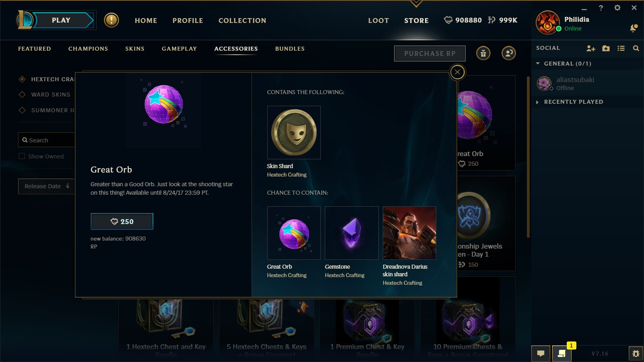Click the new folder icon in Social
Viewport: 644px width, 362px height.
pyautogui.click(x=606, y=48)
